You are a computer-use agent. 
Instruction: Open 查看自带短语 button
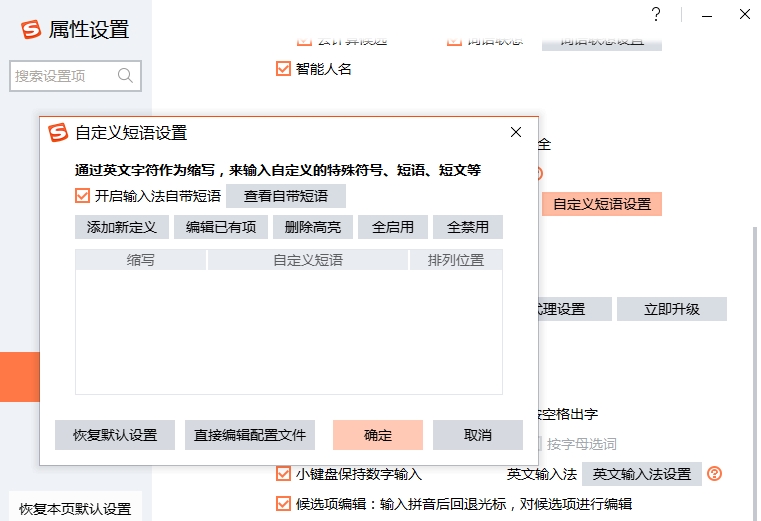(286, 196)
